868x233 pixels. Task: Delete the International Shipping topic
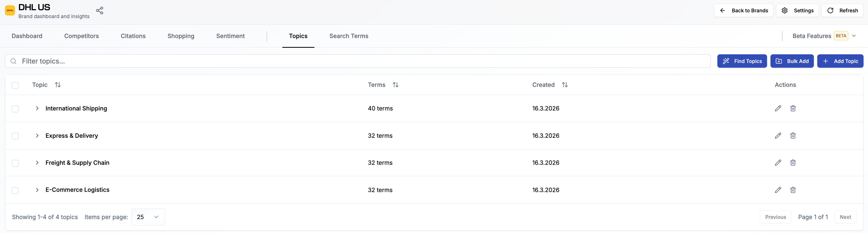click(x=793, y=108)
